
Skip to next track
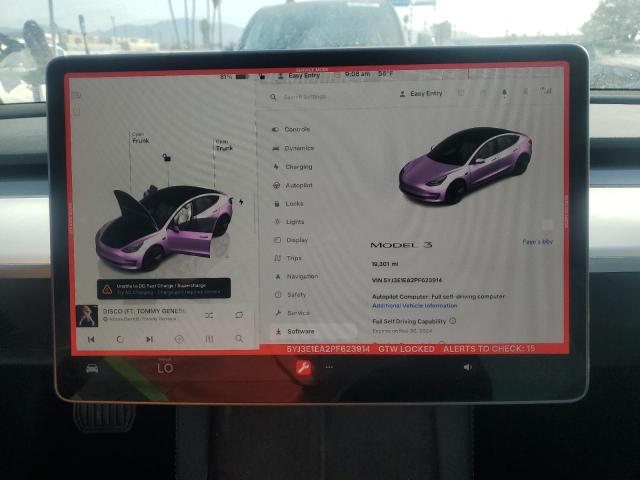point(149,339)
